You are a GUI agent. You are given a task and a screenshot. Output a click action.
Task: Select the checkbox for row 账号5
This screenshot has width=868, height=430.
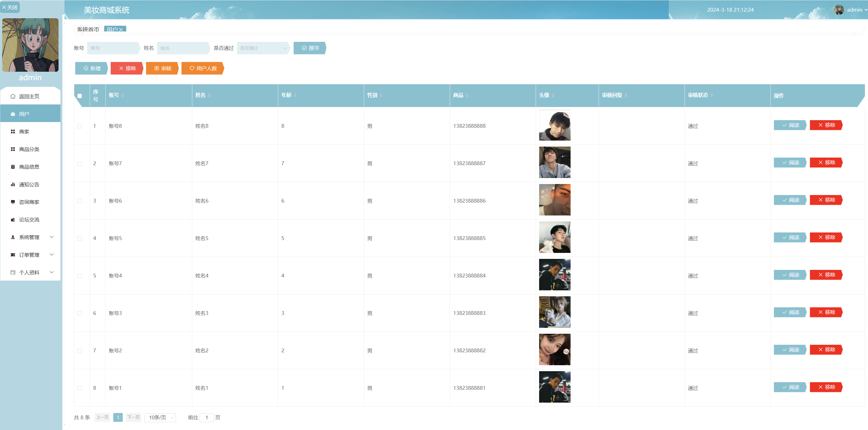tap(80, 238)
